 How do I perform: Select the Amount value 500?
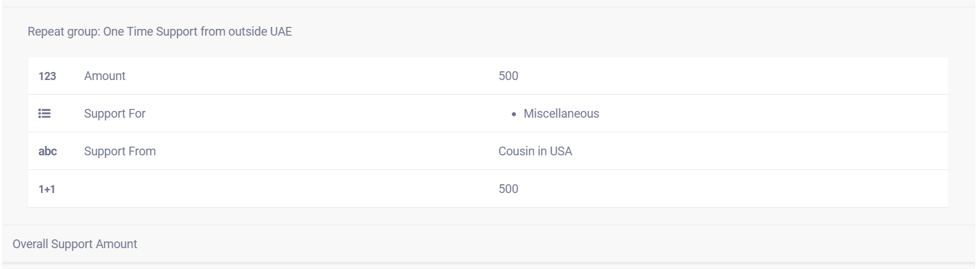point(508,76)
